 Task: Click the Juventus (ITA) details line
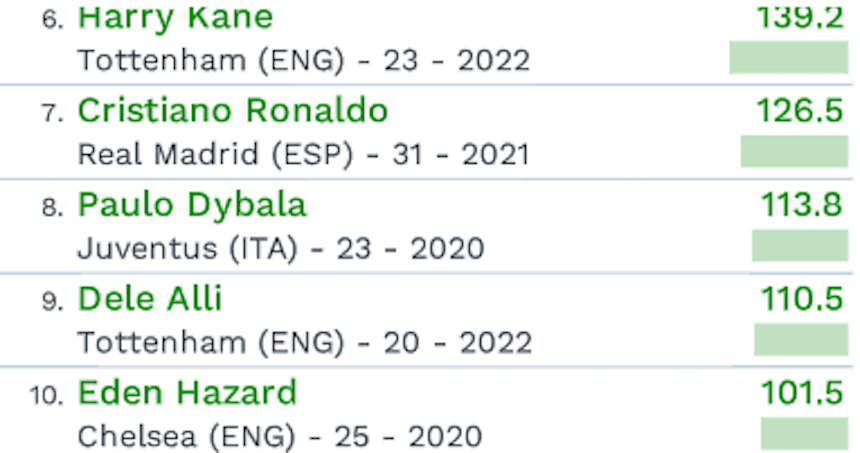click(x=281, y=248)
